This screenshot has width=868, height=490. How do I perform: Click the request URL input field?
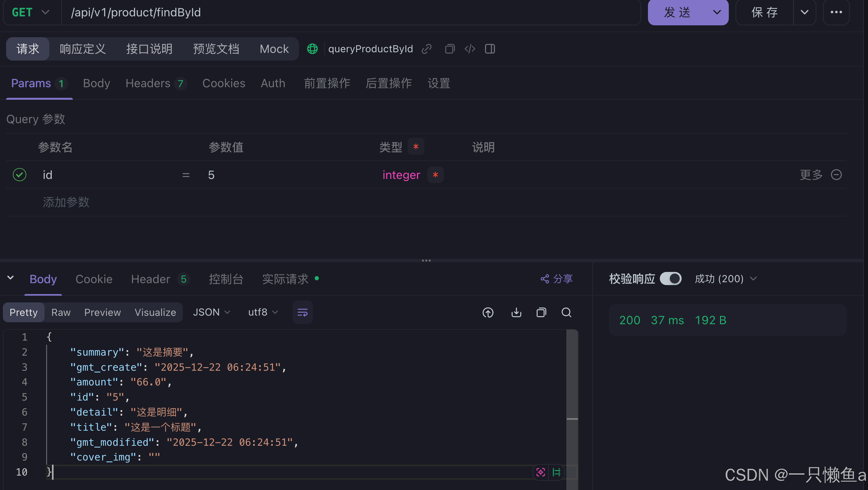[350, 13]
